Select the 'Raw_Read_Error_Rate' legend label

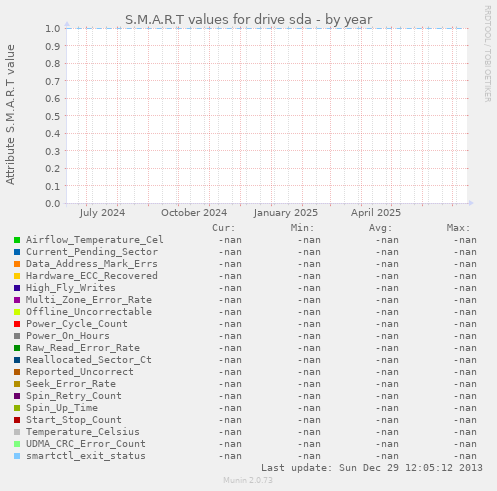pyautogui.click(x=83, y=348)
